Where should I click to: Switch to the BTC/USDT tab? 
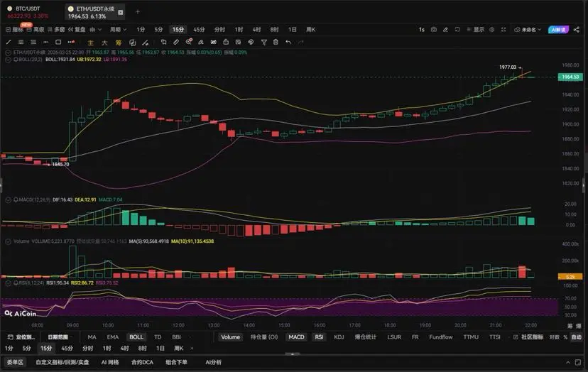[28, 12]
